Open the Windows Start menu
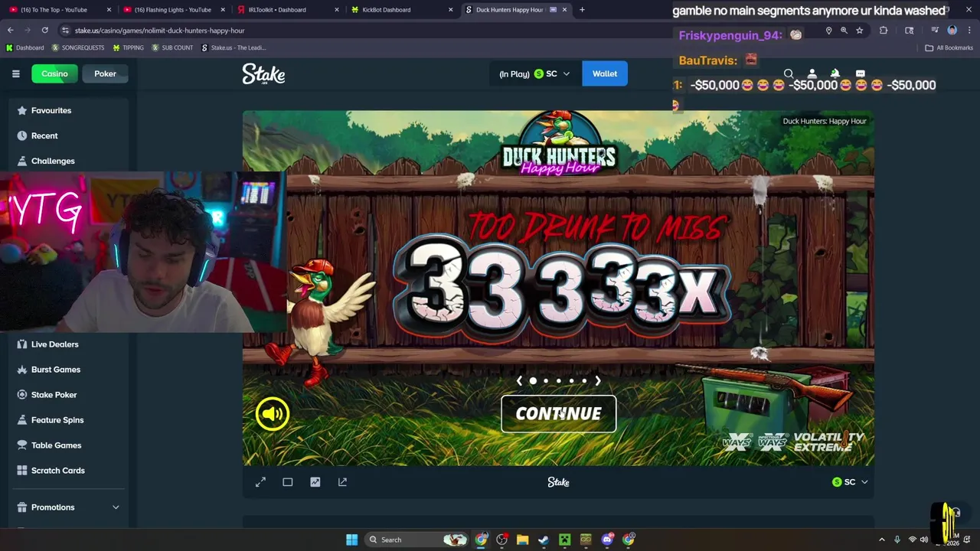 pyautogui.click(x=351, y=540)
